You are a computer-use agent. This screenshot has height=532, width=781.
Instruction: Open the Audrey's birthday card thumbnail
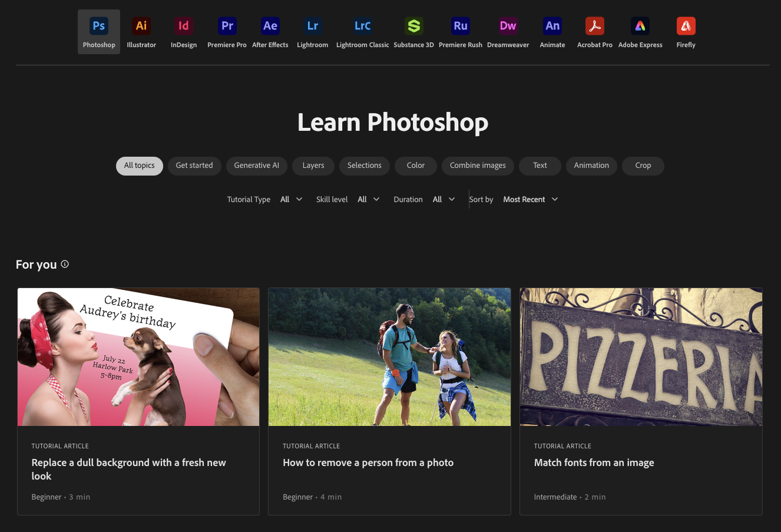coord(138,357)
